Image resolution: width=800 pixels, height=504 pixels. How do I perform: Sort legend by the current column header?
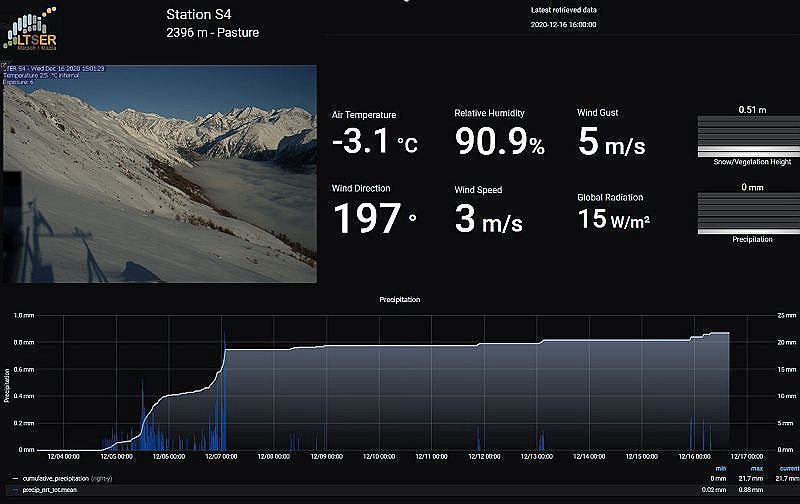tap(789, 468)
